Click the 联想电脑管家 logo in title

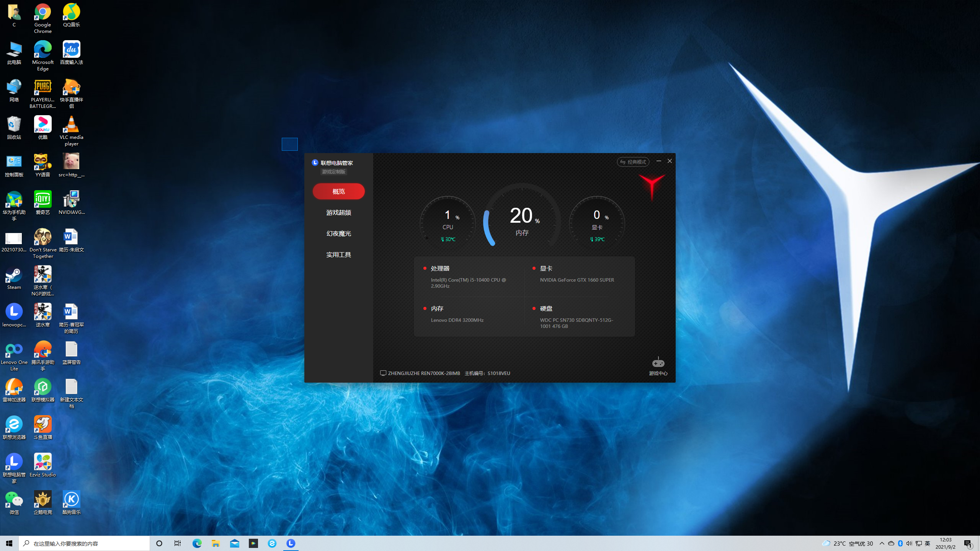pos(315,163)
